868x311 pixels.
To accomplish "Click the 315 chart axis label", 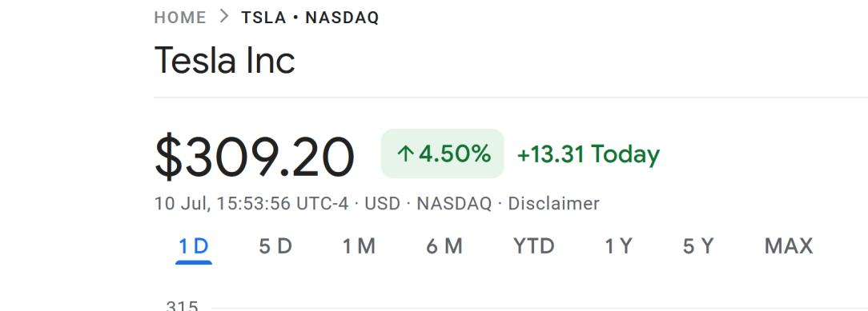I will click(x=182, y=306).
